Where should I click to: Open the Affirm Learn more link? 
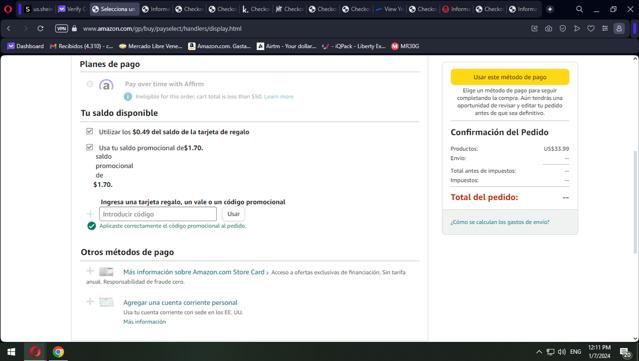[x=279, y=97]
